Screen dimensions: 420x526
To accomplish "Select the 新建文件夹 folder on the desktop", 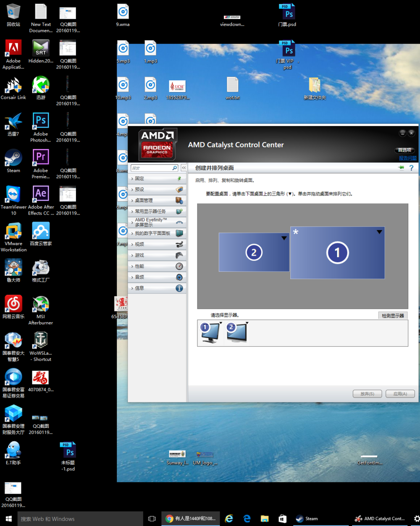I will click(x=315, y=88).
